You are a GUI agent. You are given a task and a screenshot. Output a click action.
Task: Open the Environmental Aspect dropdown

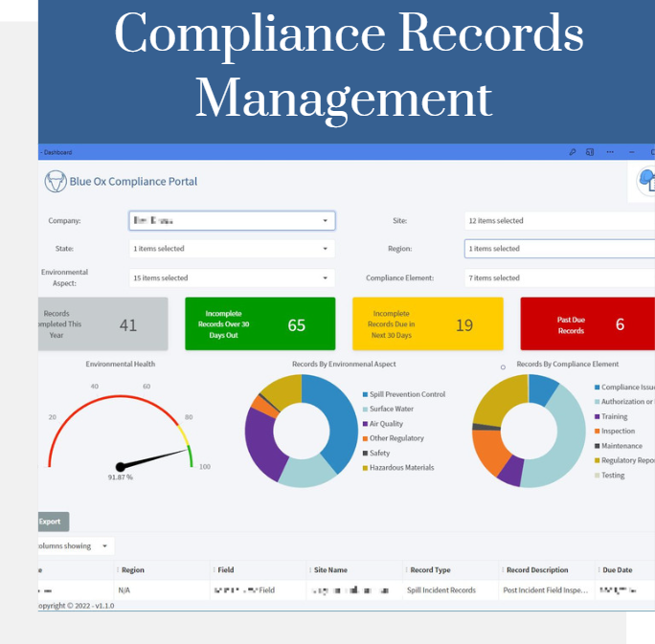232,278
